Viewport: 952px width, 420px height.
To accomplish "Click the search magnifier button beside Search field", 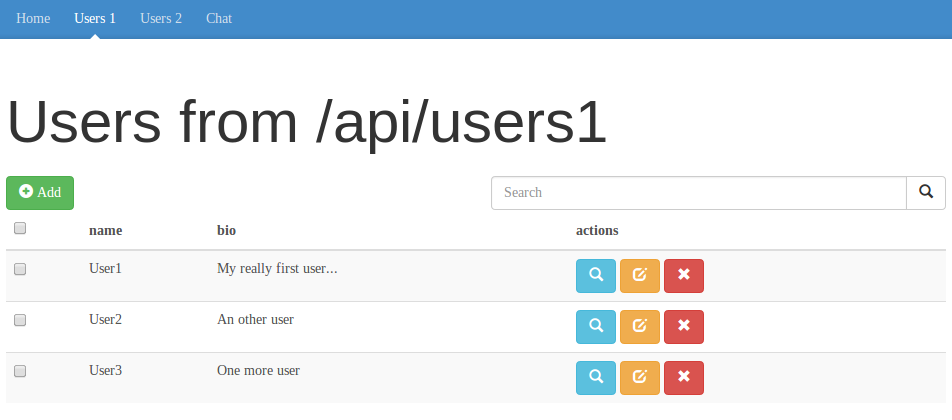I will click(x=926, y=193).
